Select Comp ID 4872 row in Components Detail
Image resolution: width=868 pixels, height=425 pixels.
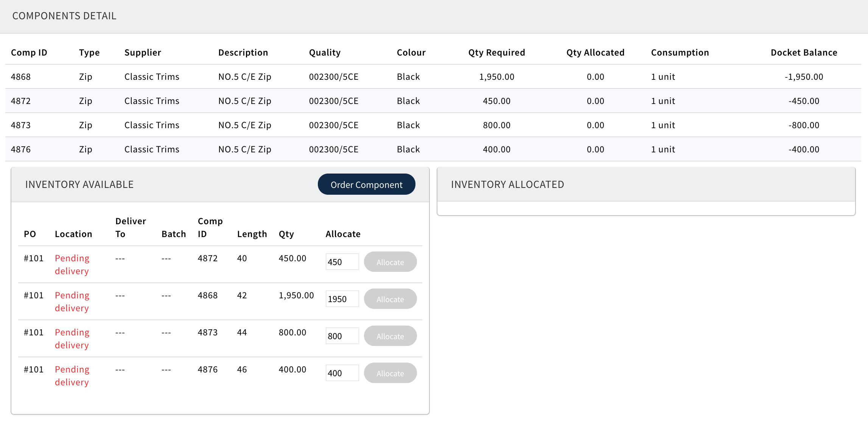pos(21,101)
